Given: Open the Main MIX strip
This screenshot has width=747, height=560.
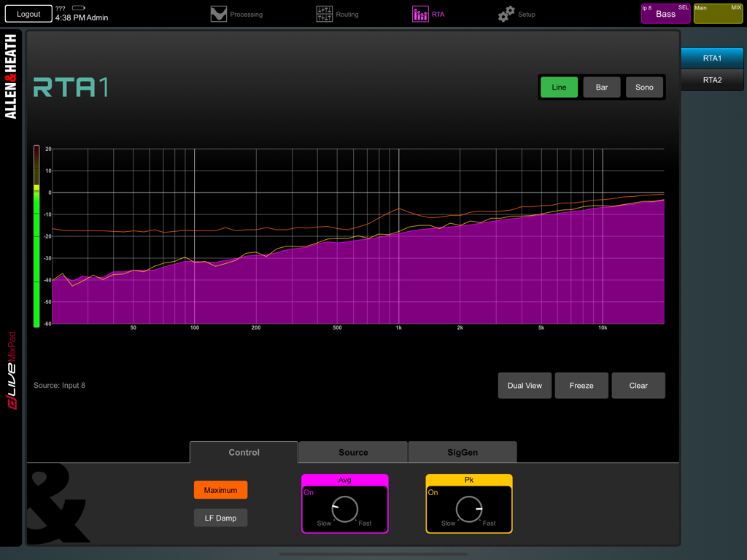Looking at the screenshot, I should 718,13.
